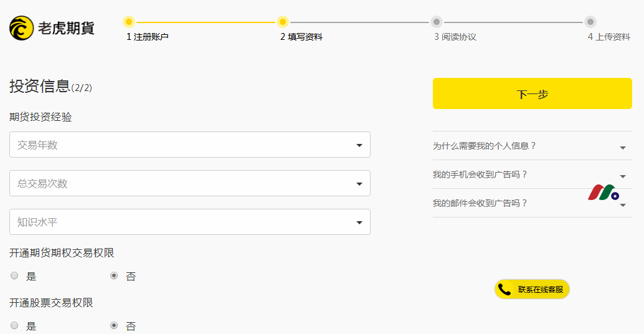Click the 老虎期货 brand text
The height and width of the screenshot is (334, 644).
(x=66, y=28)
